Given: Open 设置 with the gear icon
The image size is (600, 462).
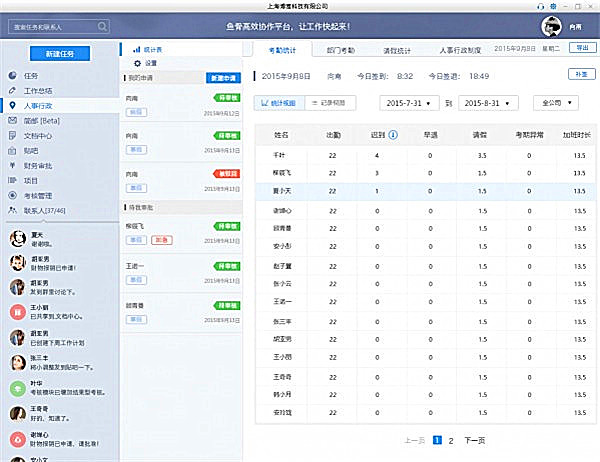Looking at the screenshot, I should tap(150, 62).
